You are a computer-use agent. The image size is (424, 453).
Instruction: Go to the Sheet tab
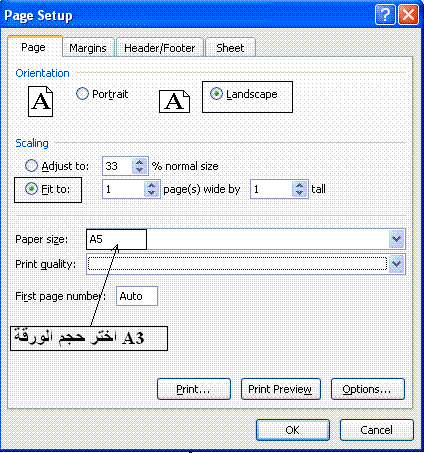coord(230,48)
